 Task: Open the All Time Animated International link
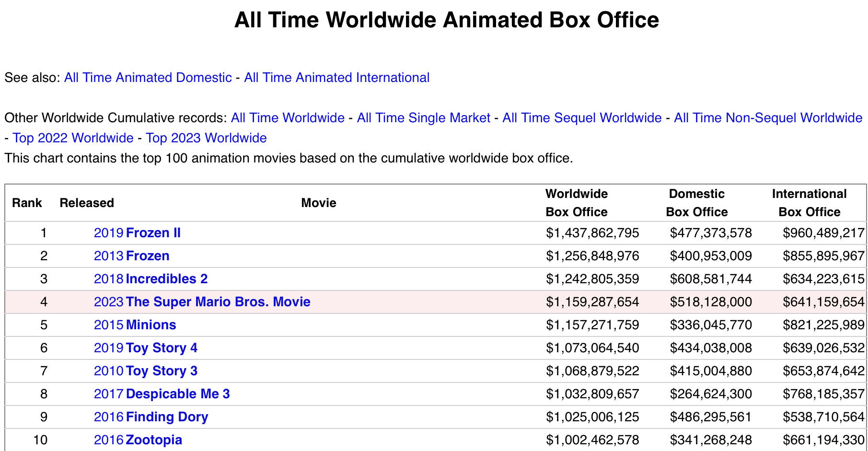[x=336, y=78]
